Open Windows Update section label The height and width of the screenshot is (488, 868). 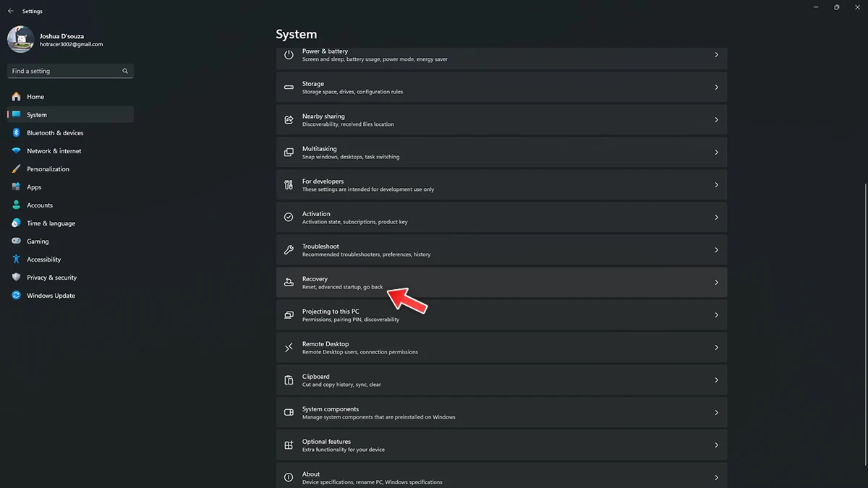point(51,296)
